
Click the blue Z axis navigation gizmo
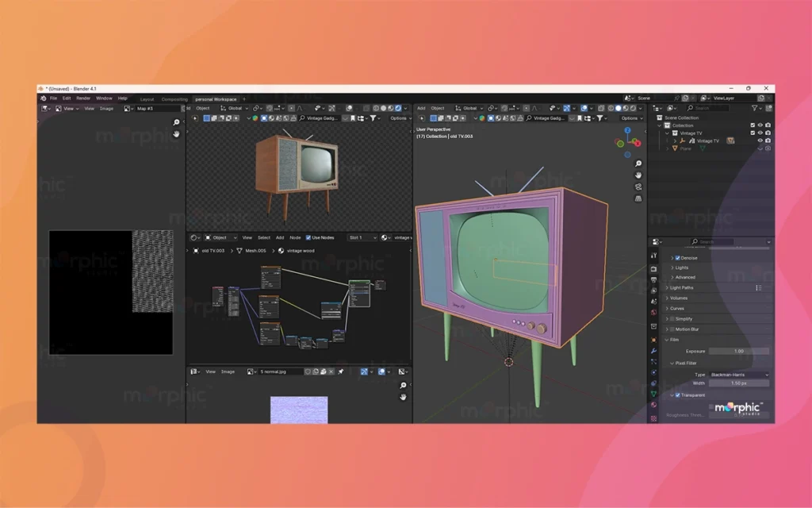click(627, 130)
